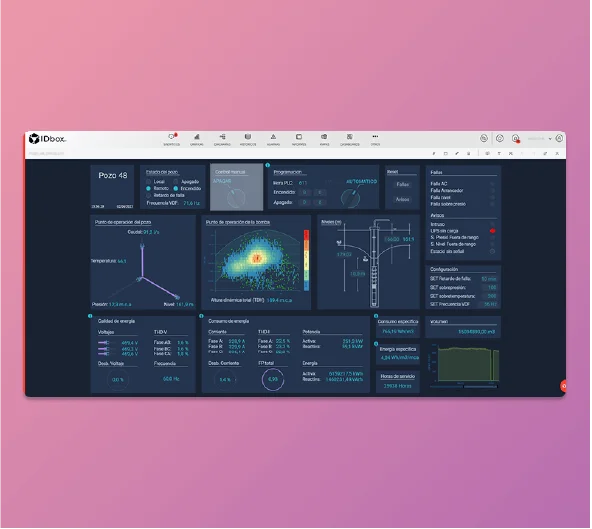The image size is (592, 529).
Task: Open the Sinópticos section with notification badge
Action: [x=172, y=139]
